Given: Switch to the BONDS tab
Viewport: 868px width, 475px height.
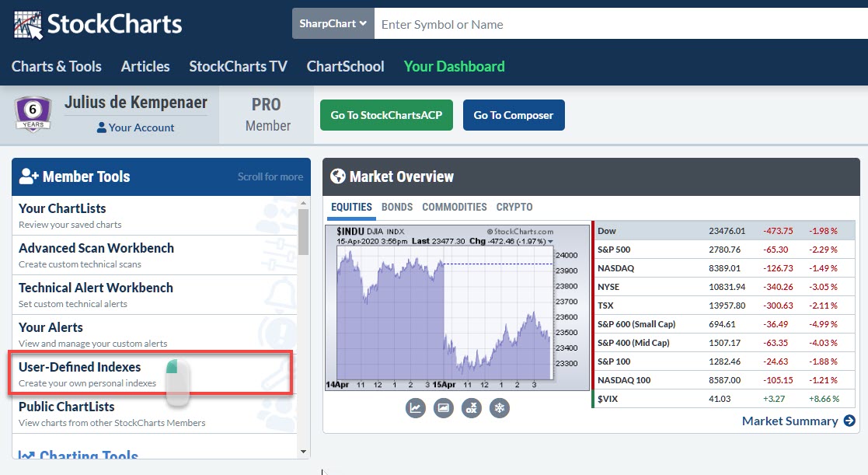Looking at the screenshot, I should [397, 207].
